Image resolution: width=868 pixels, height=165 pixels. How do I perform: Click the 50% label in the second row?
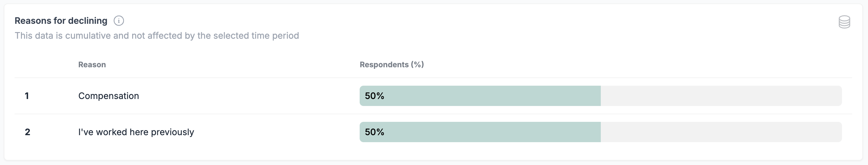pyautogui.click(x=374, y=132)
